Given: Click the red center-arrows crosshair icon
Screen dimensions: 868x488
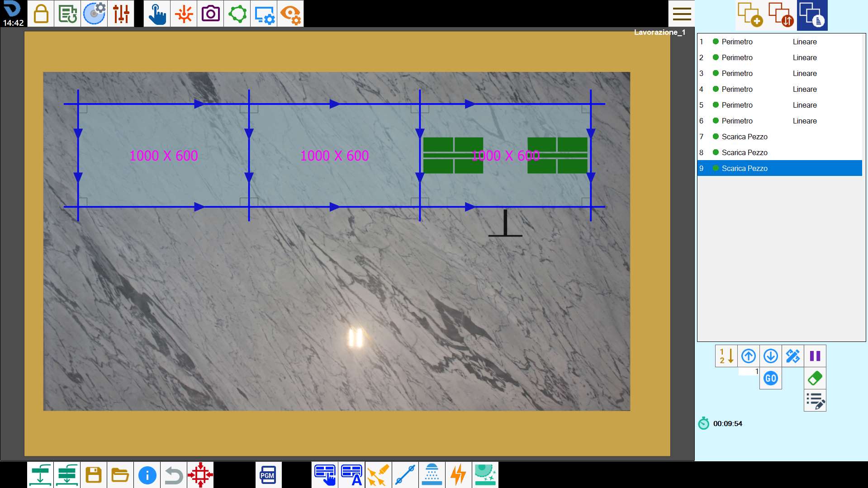Looking at the screenshot, I should pyautogui.click(x=200, y=475).
